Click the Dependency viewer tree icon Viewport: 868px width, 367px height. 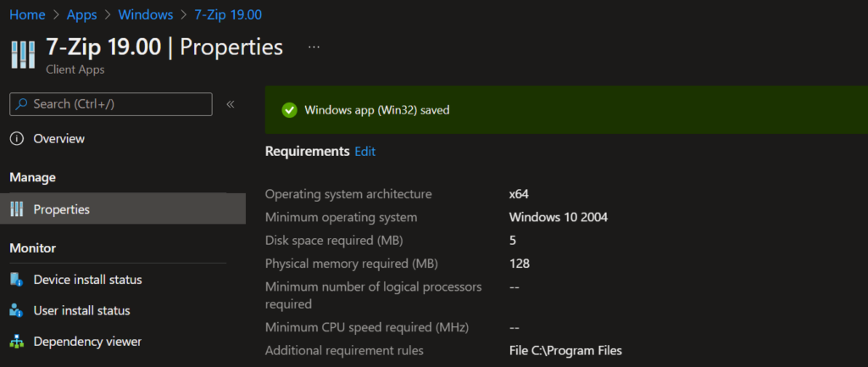(x=17, y=342)
